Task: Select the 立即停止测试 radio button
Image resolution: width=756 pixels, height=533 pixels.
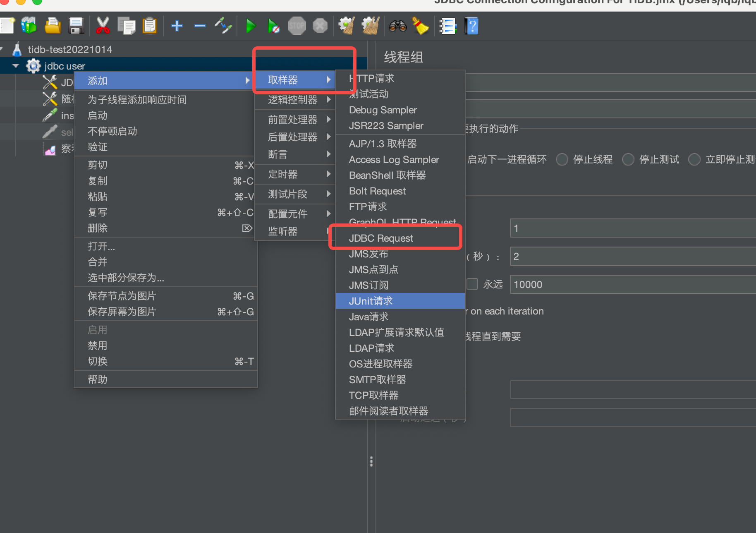Action: coord(694,159)
